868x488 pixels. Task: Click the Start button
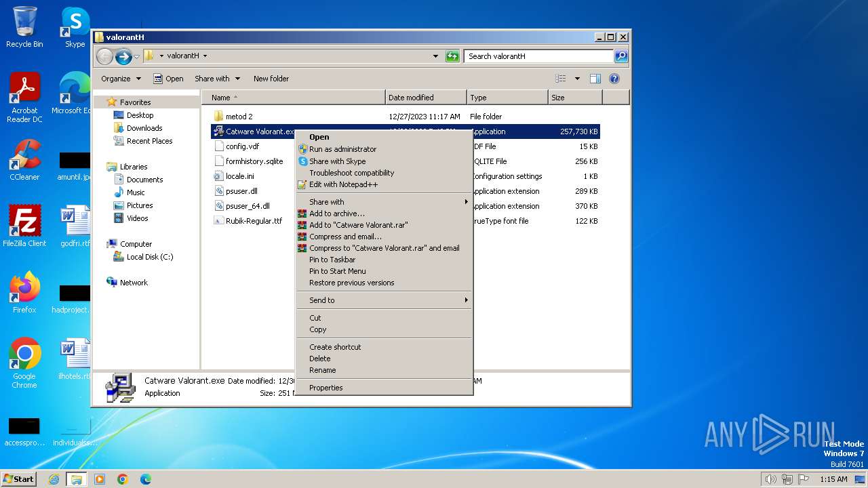click(19, 479)
